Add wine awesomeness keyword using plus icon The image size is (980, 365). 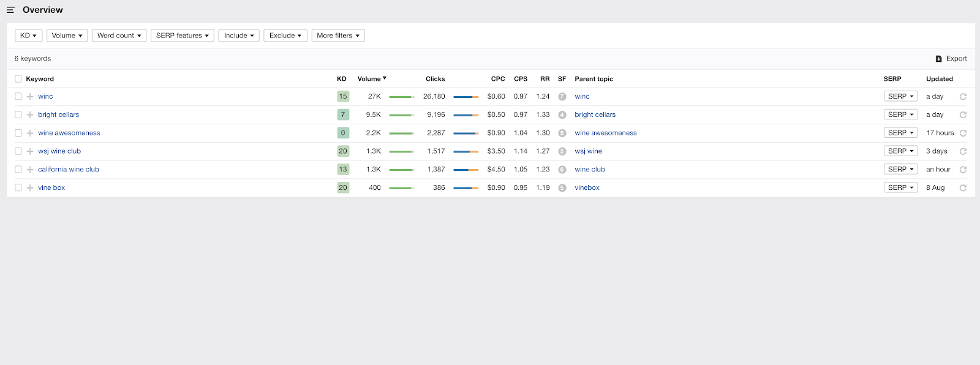(30, 133)
